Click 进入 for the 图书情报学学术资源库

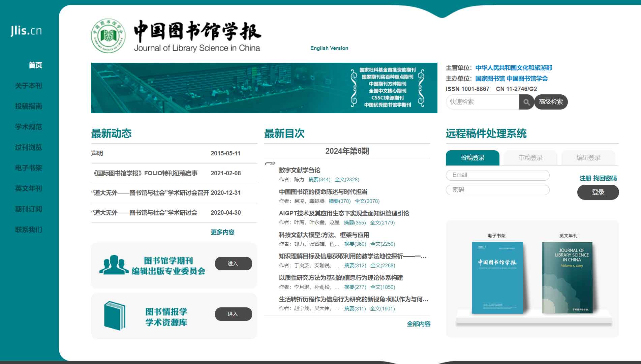click(x=233, y=314)
